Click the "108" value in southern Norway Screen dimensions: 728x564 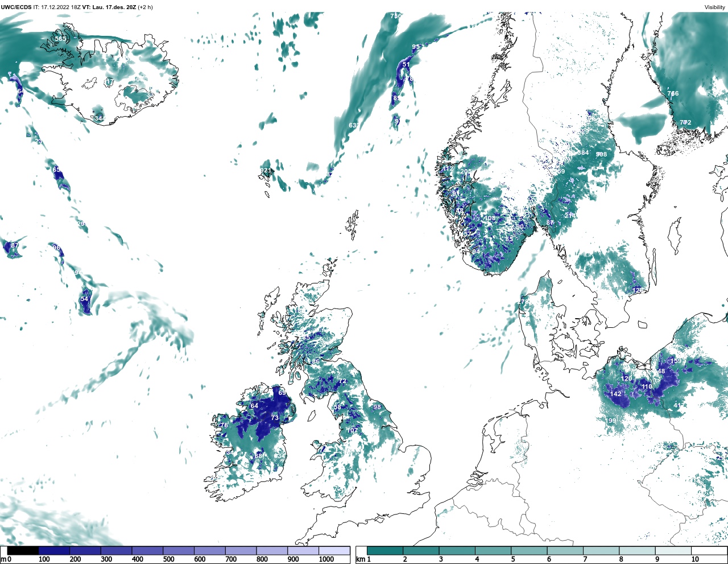(490, 219)
